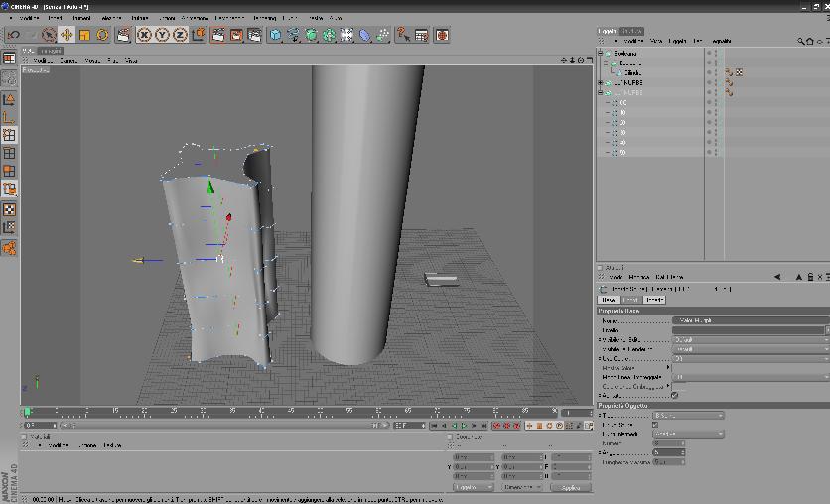Open Cameras menu in viewport
Screen dimensions: 830x504
[68, 61]
